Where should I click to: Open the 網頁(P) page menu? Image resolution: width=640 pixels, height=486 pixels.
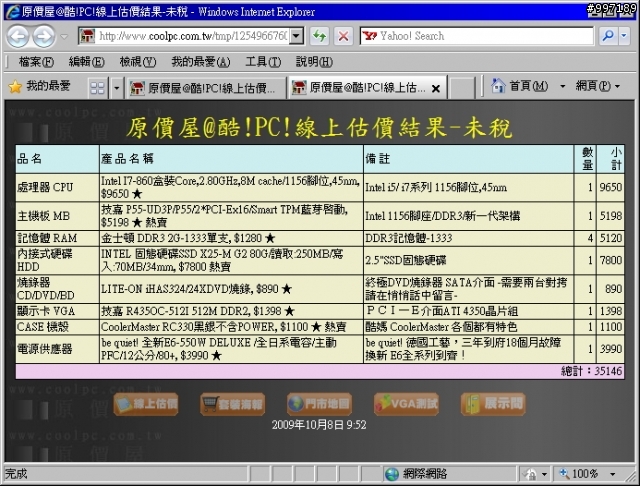pos(598,86)
